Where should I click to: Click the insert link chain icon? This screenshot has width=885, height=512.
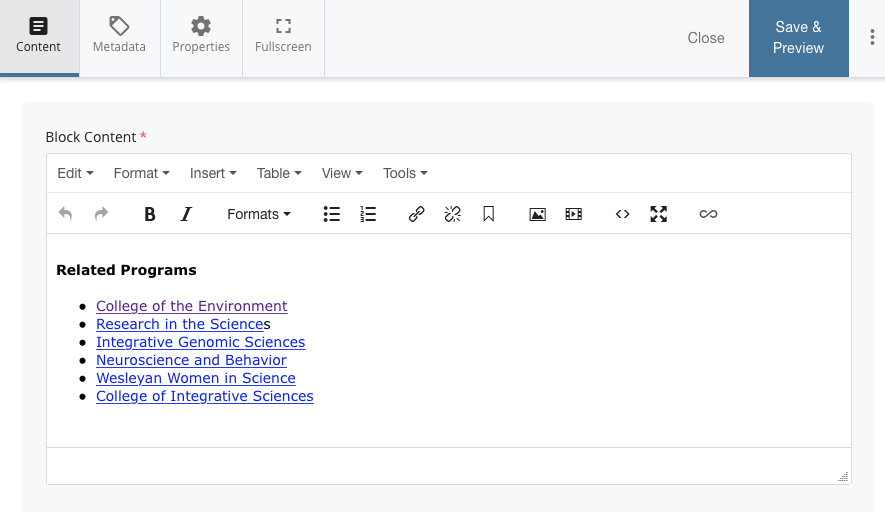417,214
